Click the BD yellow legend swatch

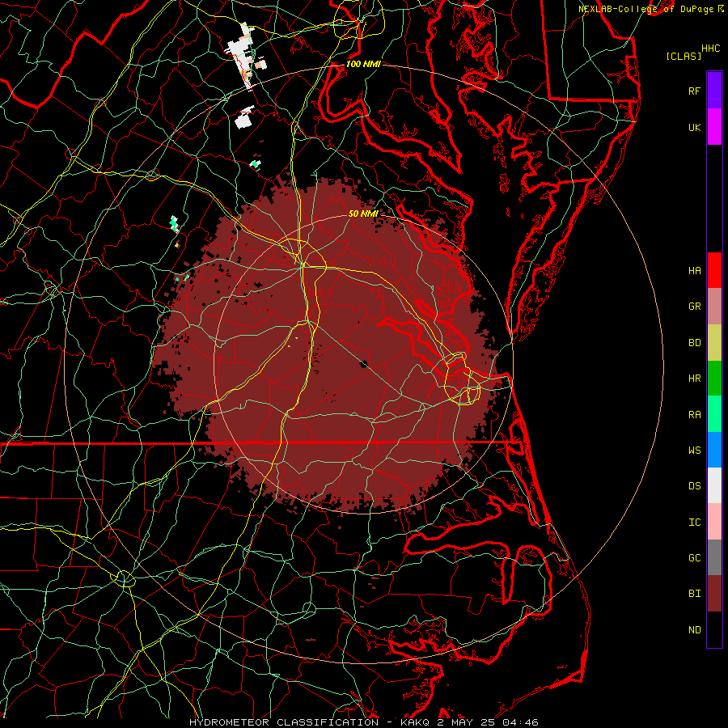(x=714, y=343)
